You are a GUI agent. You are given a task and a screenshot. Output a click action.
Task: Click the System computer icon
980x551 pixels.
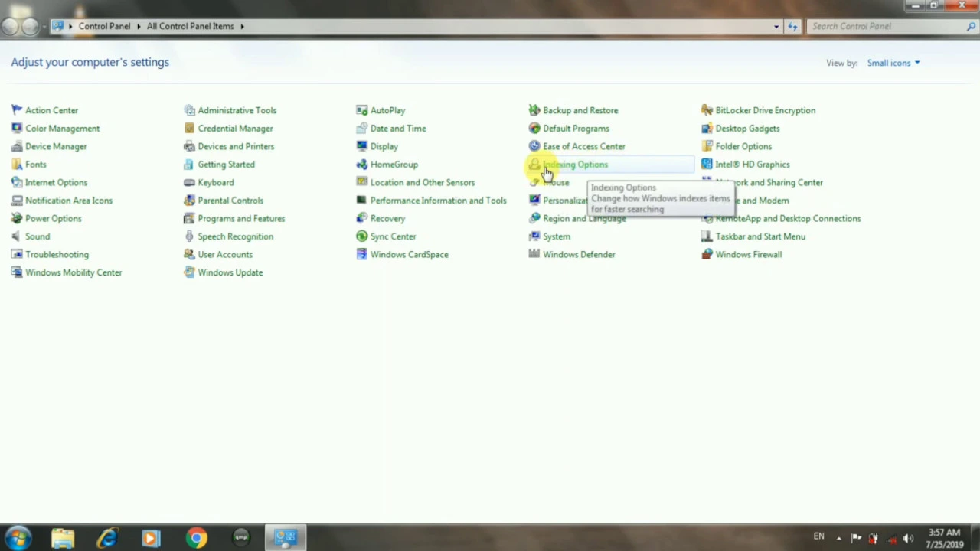point(534,236)
